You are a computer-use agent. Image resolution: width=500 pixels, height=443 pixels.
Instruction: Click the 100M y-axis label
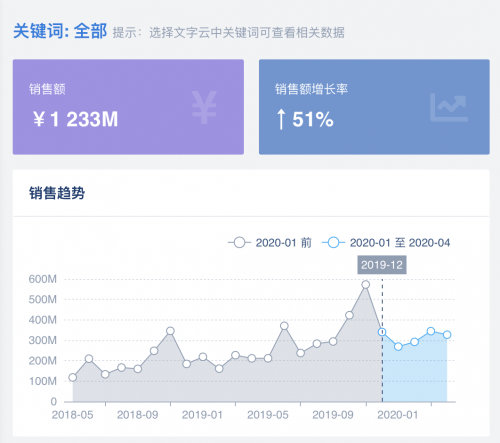point(43,381)
